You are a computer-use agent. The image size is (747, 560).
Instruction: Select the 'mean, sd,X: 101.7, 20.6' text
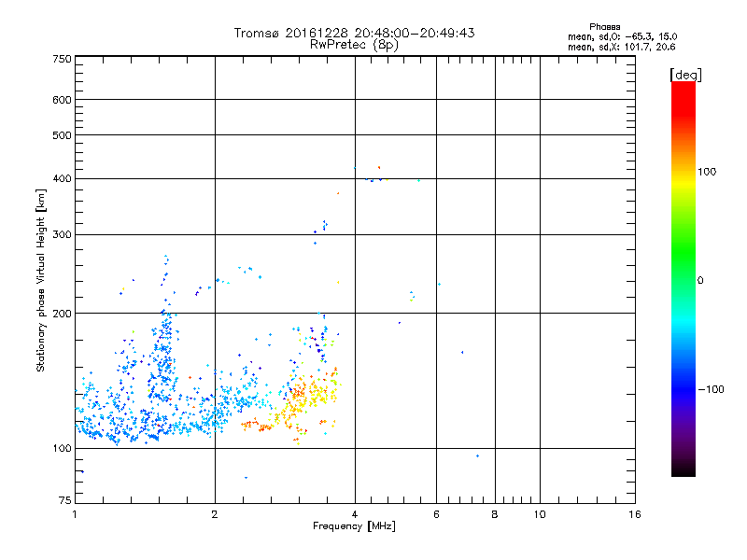click(621, 47)
